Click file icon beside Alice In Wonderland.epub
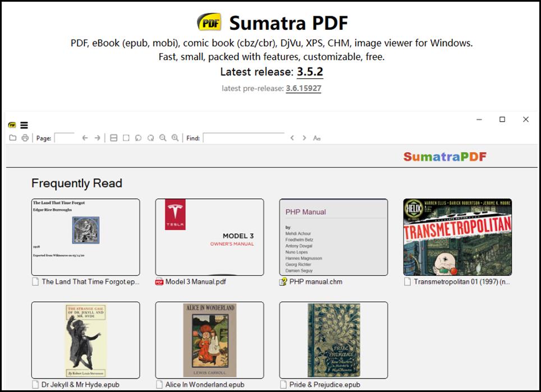Image resolution: width=541 pixels, height=392 pixels. pos(159,384)
